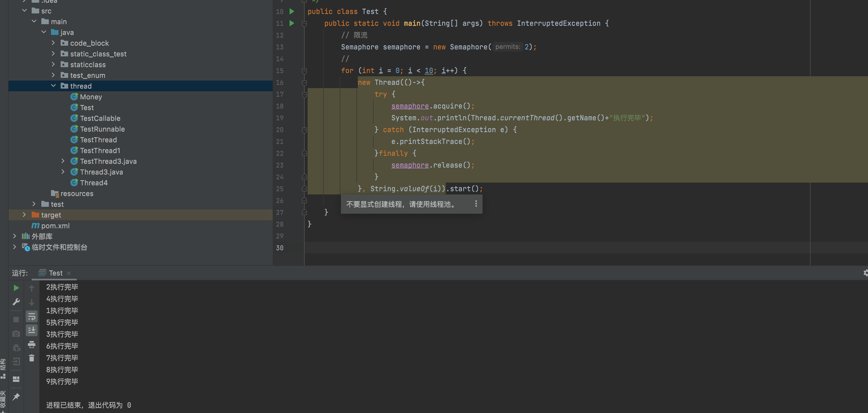Toggle the pin tab icon
Screen dimensions: 868x413
click(x=16, y=397)
